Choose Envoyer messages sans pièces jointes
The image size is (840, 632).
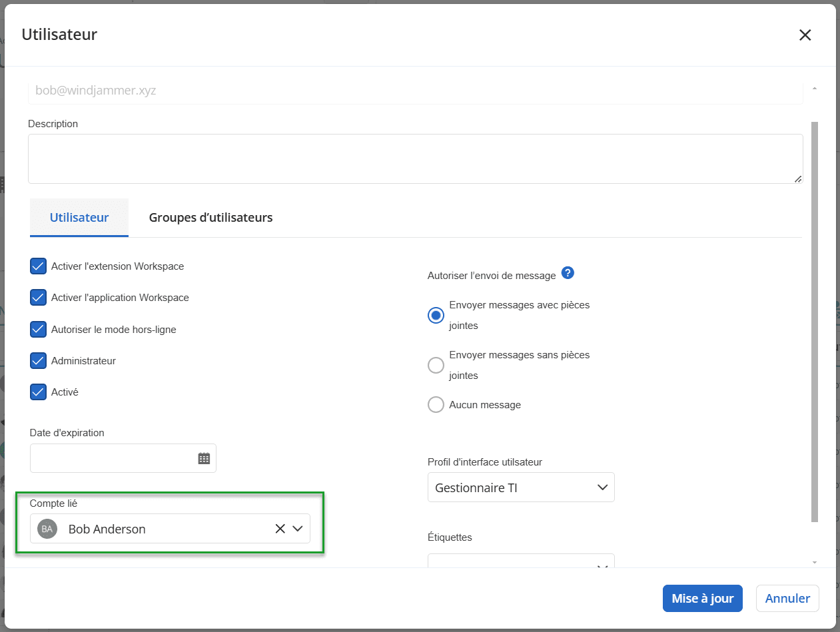point(436,365)
